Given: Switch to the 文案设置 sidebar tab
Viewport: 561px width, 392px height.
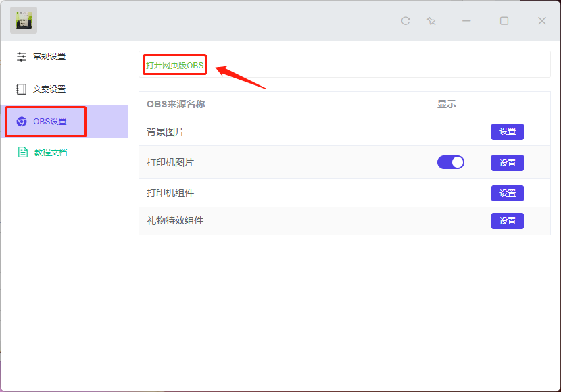Looking at the screenshot, I should (x=49, y=89).
